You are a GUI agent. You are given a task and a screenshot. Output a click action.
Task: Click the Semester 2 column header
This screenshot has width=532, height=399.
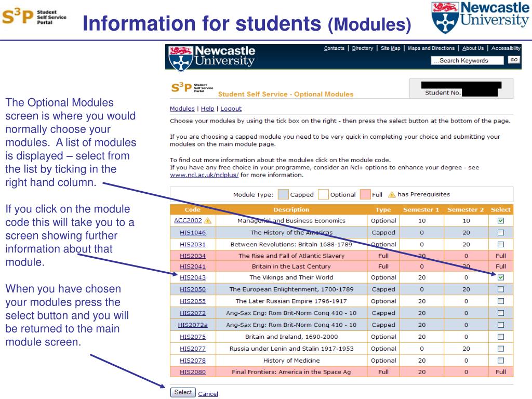(465, 210)
